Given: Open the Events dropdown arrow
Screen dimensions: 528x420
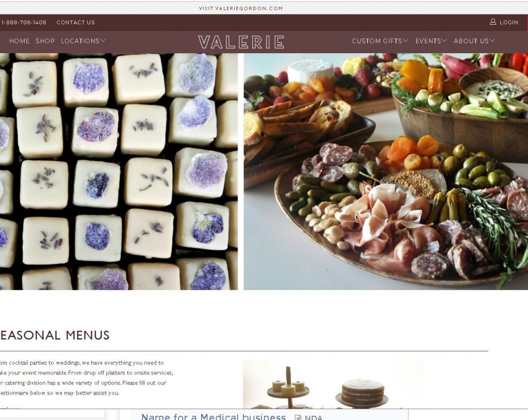Looking at the screenshot, I should [x=444, y=40].
